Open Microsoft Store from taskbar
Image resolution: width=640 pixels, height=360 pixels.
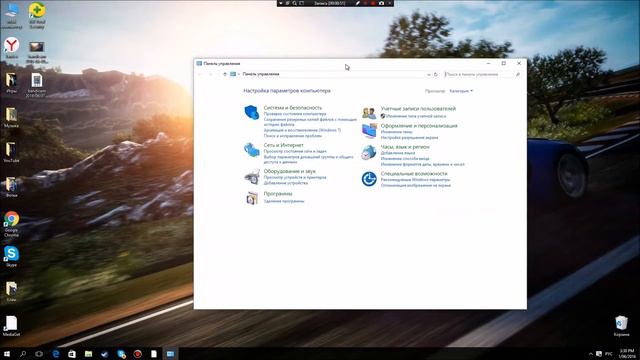pos(72,354)
